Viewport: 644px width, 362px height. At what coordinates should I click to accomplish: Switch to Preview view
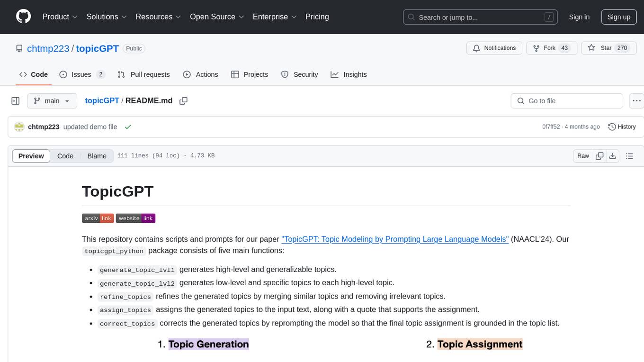tap(31, 156)
